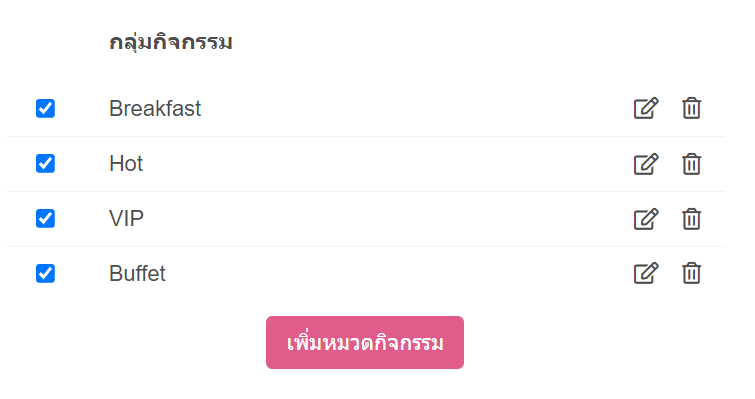The height and width of the screenshot is (399, 755).
Task: Delete the VIP activity group
Action: pyautogui.click(x=691, y=219)
